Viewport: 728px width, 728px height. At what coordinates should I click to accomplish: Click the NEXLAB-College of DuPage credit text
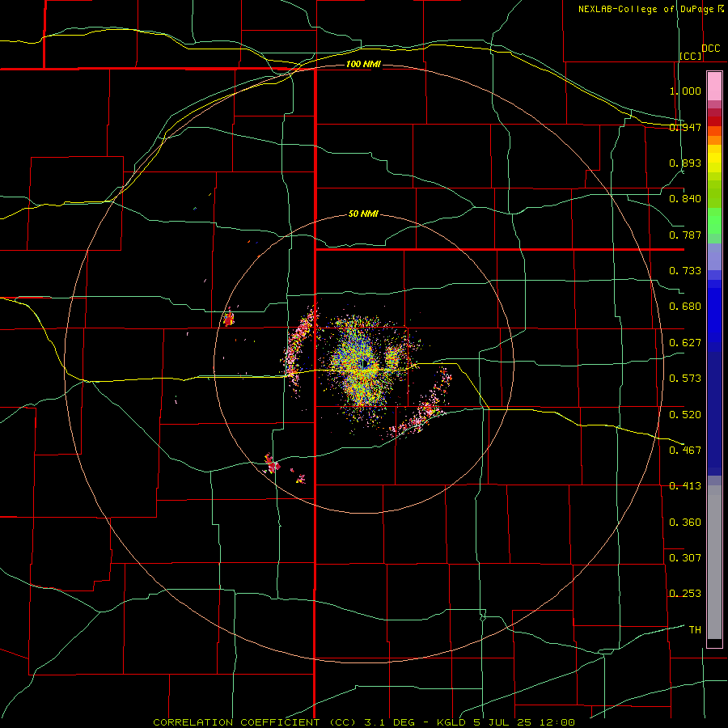pos(645,9)
